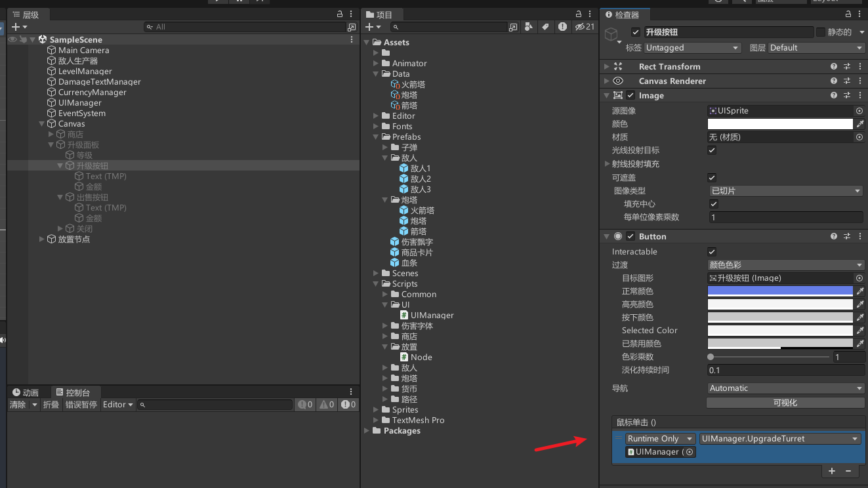Screen dimensions: 868x488
Task: Switch to the 动画 tab
Action: tap(26, 392)
